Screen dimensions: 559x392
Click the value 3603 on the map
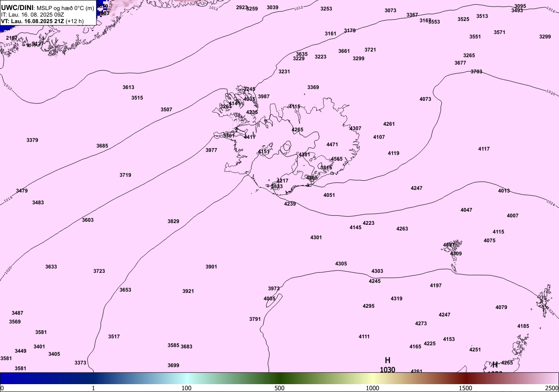[x=88, y=220]
